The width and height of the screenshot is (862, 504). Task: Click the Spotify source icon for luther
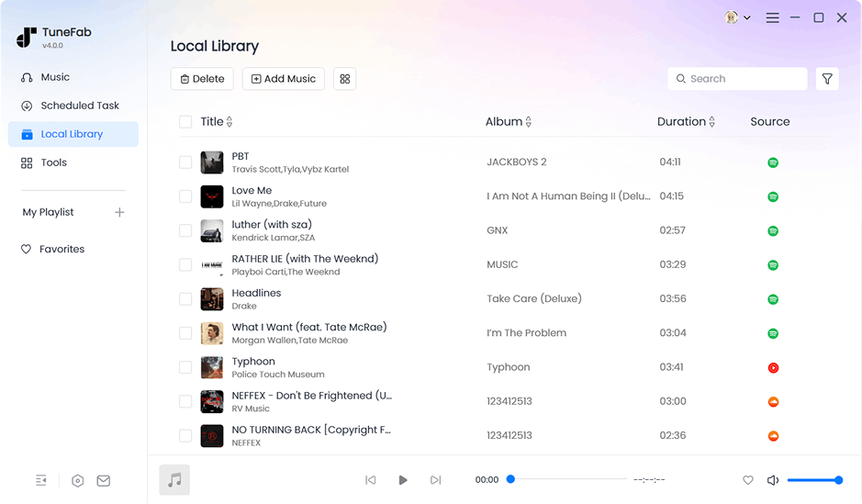773,230
